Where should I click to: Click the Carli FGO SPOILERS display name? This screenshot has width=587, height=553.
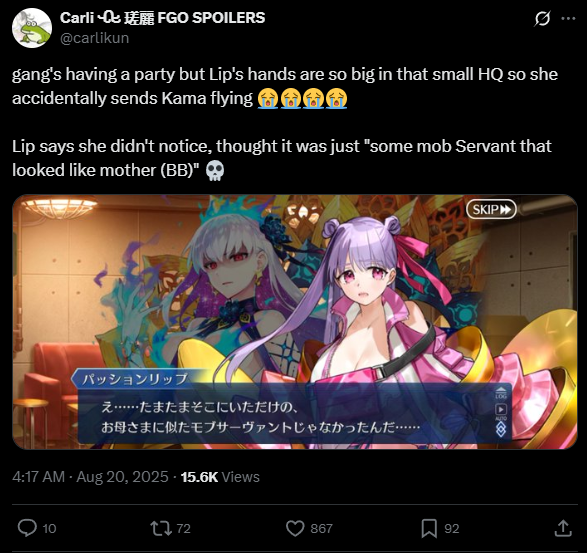coord(162,18)
